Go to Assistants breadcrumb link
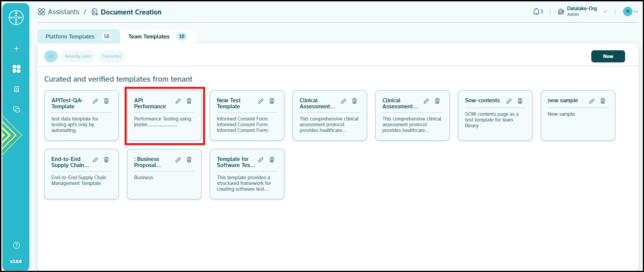 pos(63,12)
